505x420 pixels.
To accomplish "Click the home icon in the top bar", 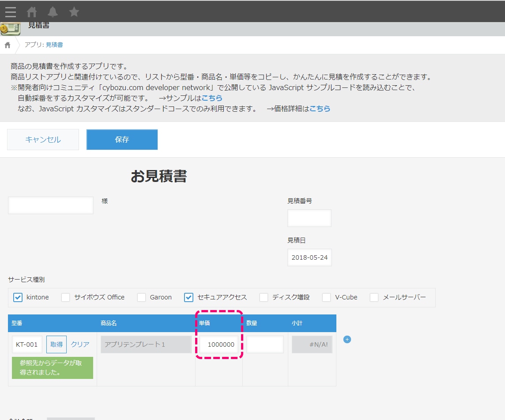I will [x=31, y=11].
